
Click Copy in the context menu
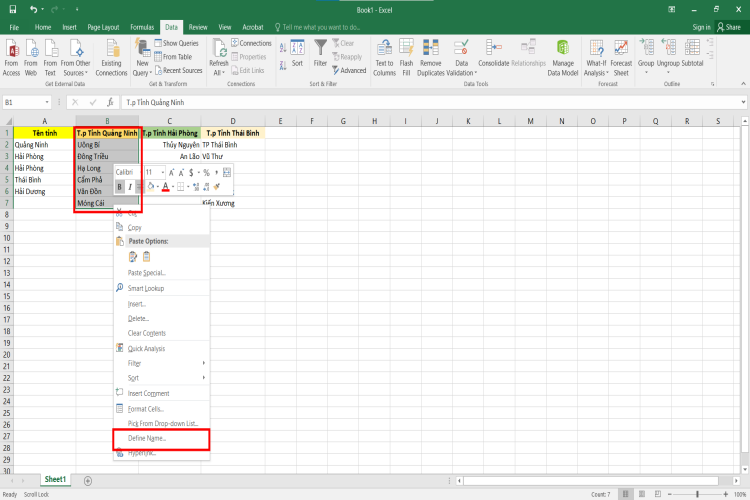coord(162,227)
